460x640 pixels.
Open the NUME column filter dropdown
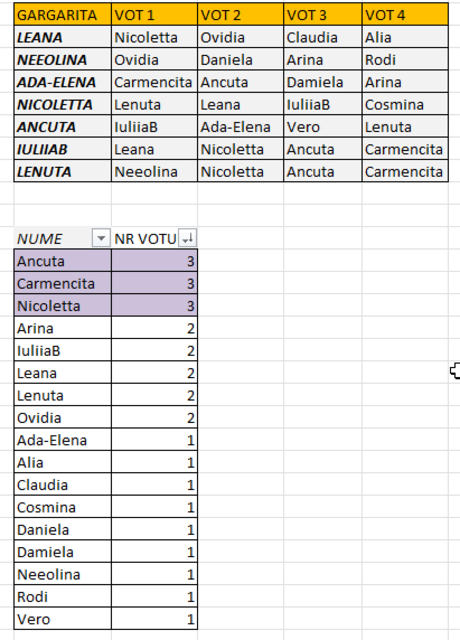(101, 238)
